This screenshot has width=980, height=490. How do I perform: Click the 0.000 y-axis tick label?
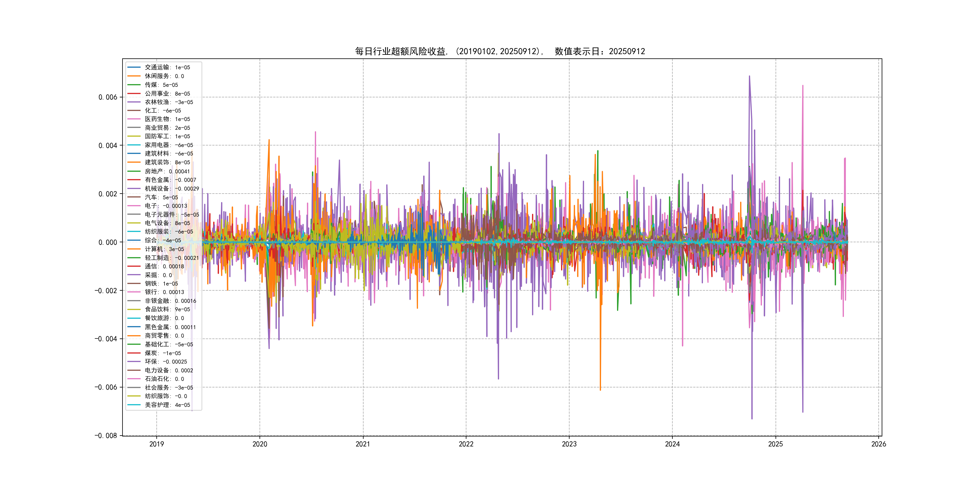108,242
